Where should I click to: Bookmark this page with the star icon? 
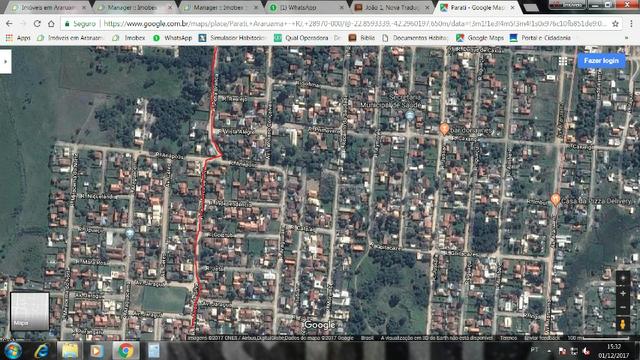(615, 24)
